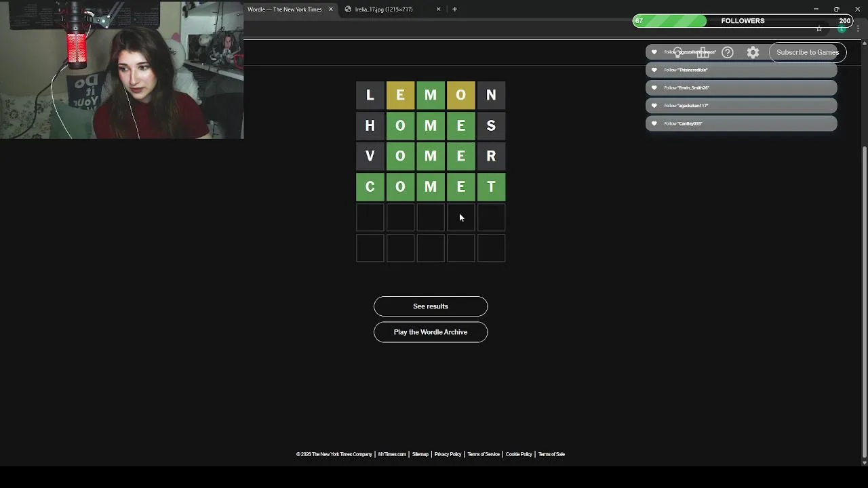
Task: Close the Irelia_17.jpg tab
Action: (x=438, y=9)
